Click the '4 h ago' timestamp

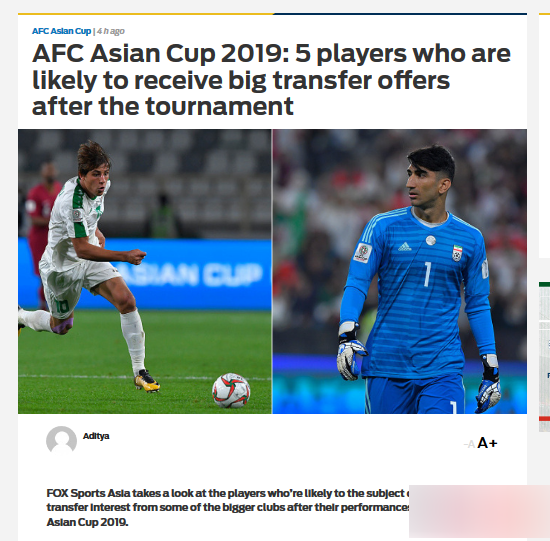[x=110, y=31]
